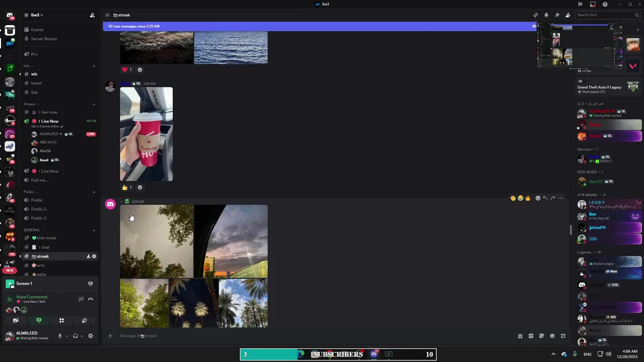Open llw3 server dropdown menu
644x362 pixels.
[37, 15]
